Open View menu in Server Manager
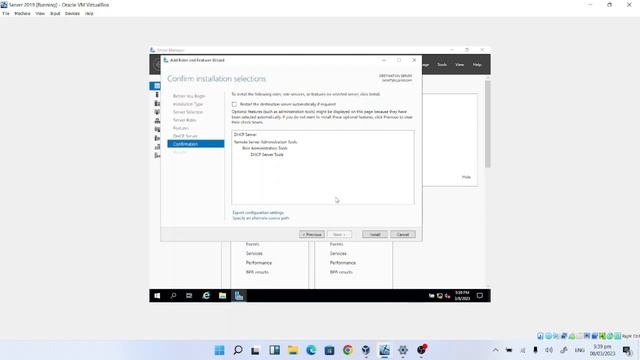This screenshot has height=360, width=640. click(460, 64)
